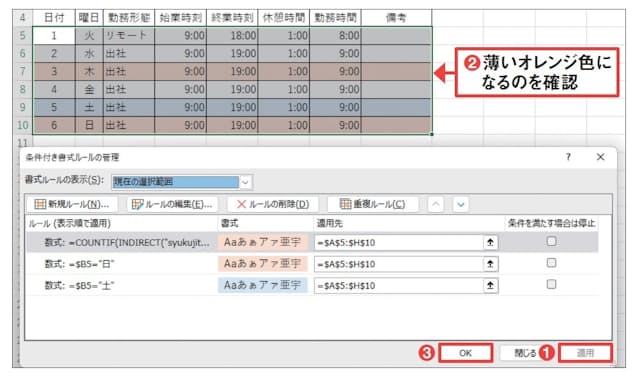Click the 火 weekday cell

point(89,36)
